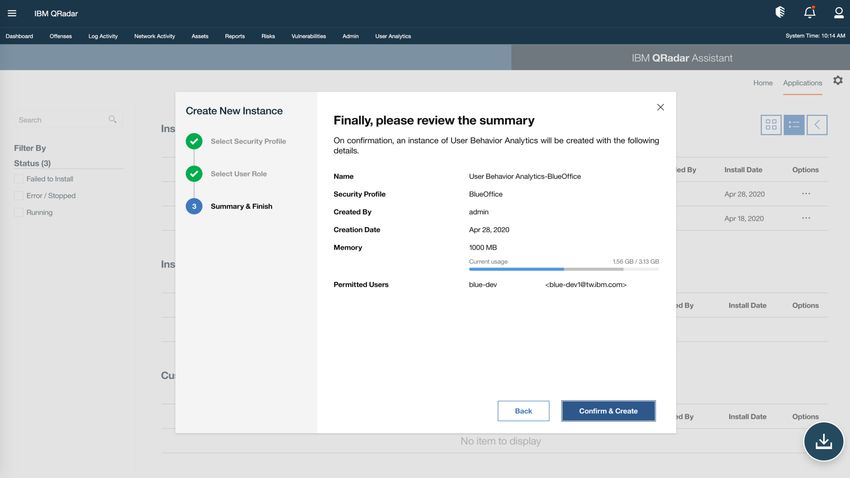
Task: Click the Apr 18, 2020 install date cell
Action: click(744, 218)
